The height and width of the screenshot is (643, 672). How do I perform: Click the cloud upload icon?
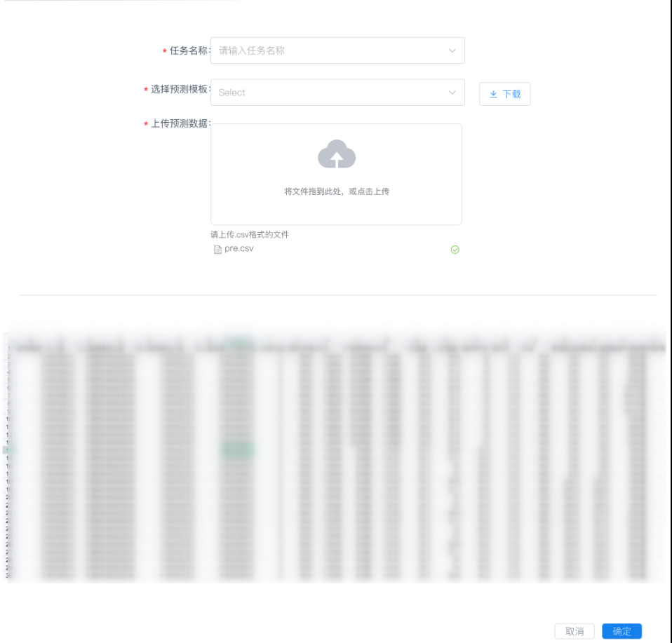pos(337,155)
